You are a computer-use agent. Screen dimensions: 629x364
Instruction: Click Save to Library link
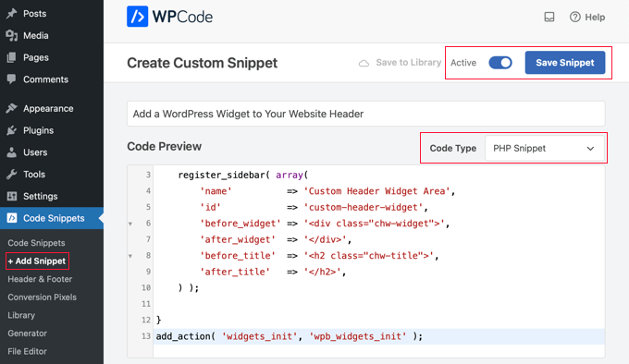(x=408, y=63)
